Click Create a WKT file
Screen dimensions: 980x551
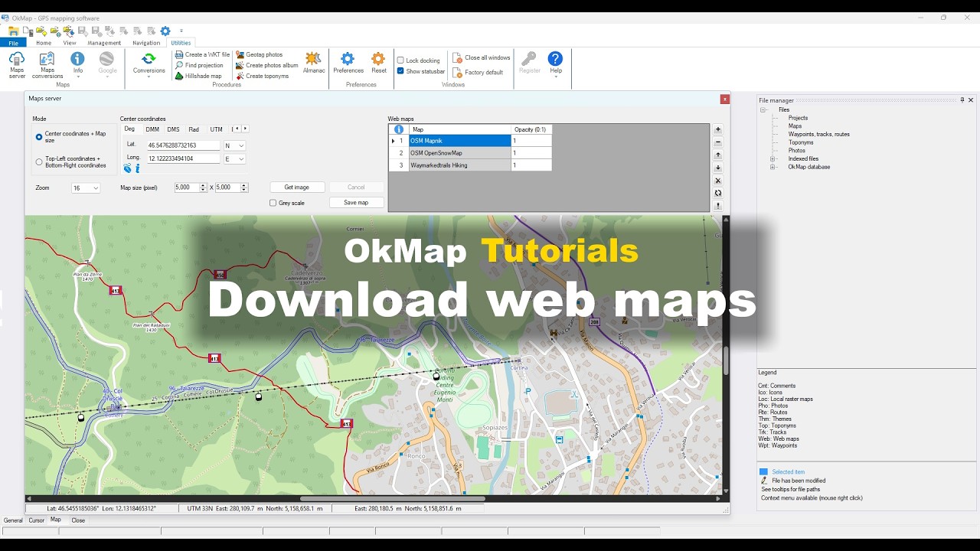(202, 55)
